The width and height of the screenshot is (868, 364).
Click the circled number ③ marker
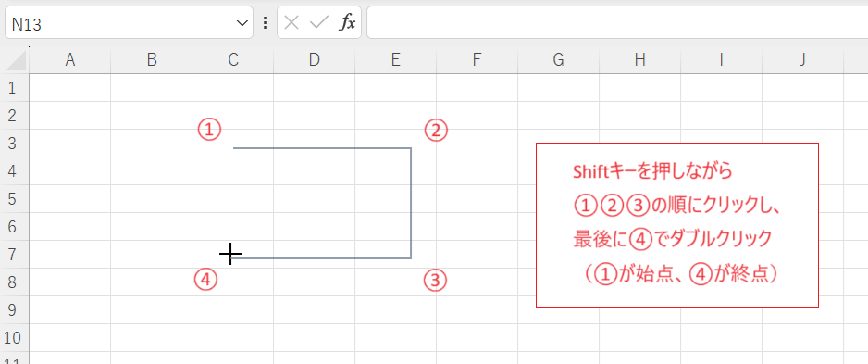435,280
